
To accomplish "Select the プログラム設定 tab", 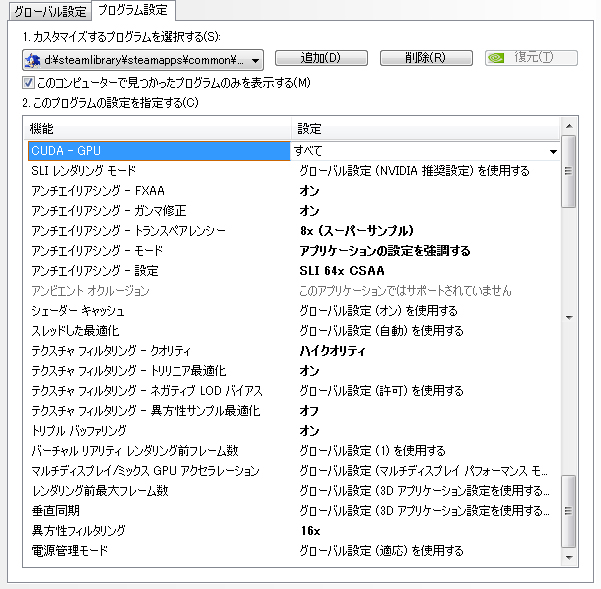I will click(133, 10).
